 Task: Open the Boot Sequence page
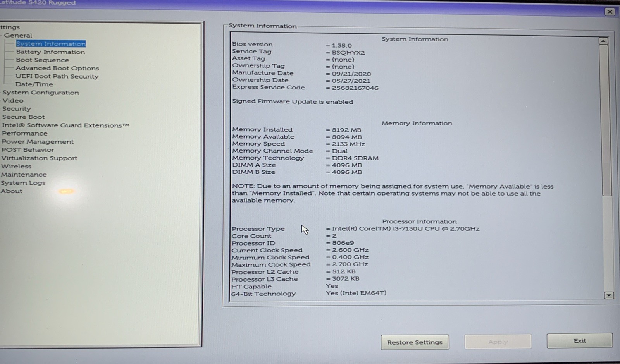(42, 60)
